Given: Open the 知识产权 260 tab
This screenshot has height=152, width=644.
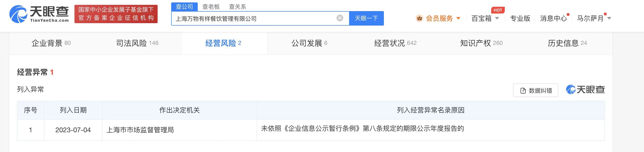Looking at the screenshot, I should tap(481, 43).
